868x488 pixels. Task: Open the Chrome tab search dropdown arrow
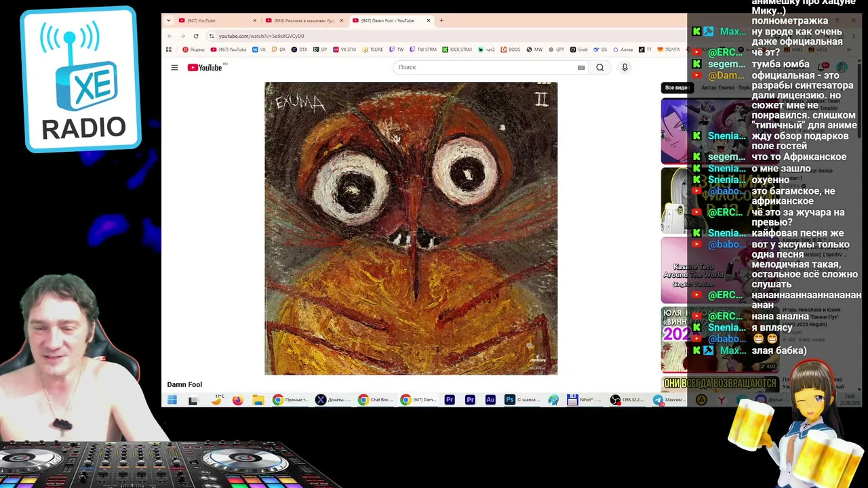coord(168,20)
